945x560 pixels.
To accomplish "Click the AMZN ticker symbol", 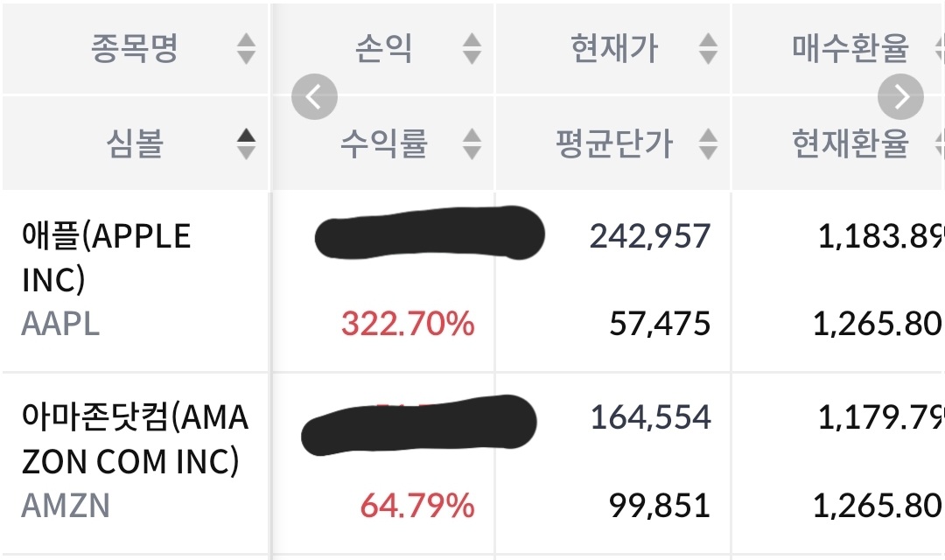I will [66, 505].
